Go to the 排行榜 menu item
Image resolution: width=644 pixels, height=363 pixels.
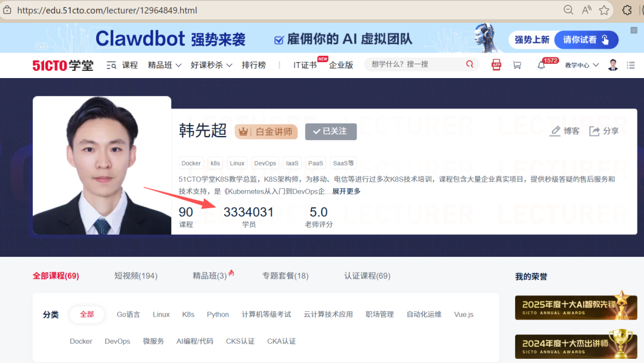(254, 66)
